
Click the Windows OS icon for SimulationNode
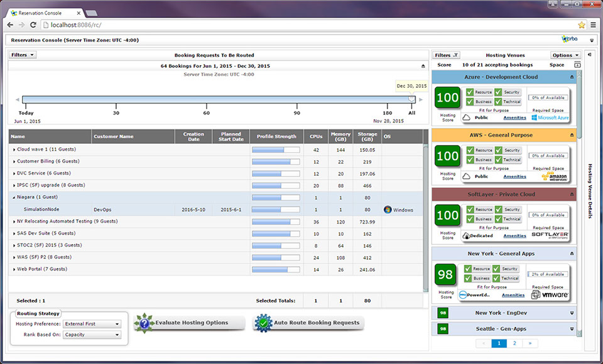point(387,210)
